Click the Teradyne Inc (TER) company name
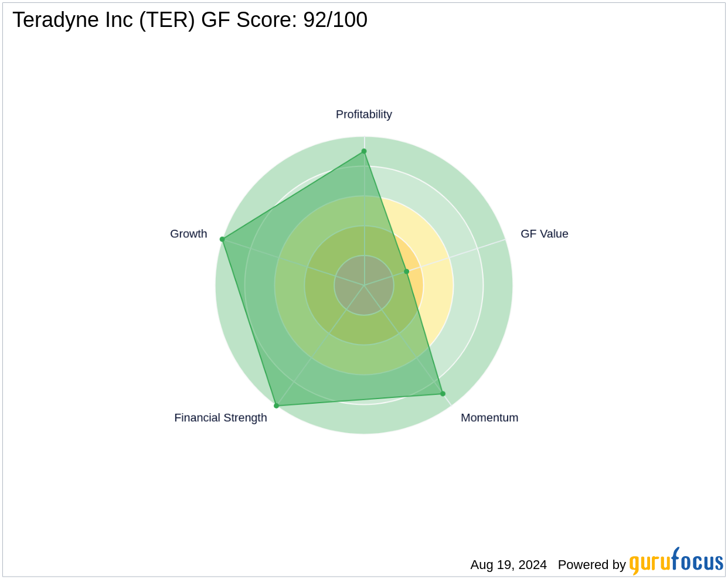 click(104, 20)
